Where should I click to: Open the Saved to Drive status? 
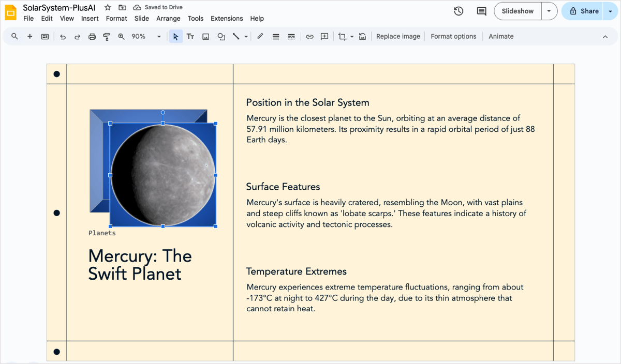(158, 7)
